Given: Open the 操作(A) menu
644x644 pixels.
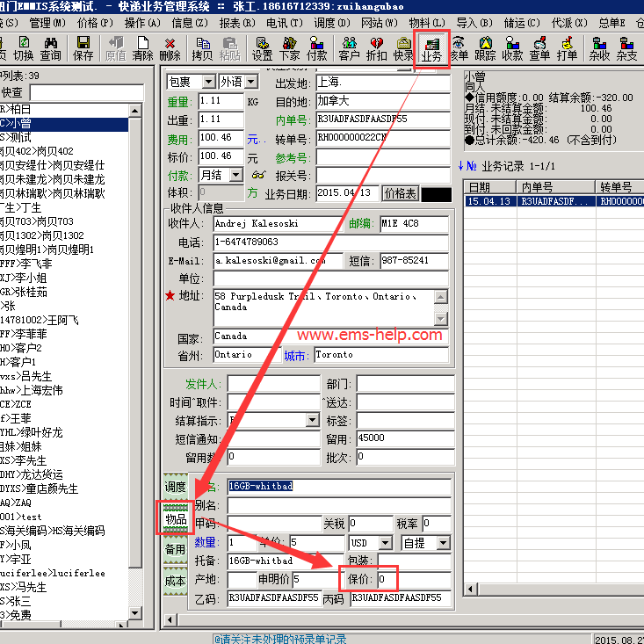Looking at the screenshot, I should click(x=142, y=23).
